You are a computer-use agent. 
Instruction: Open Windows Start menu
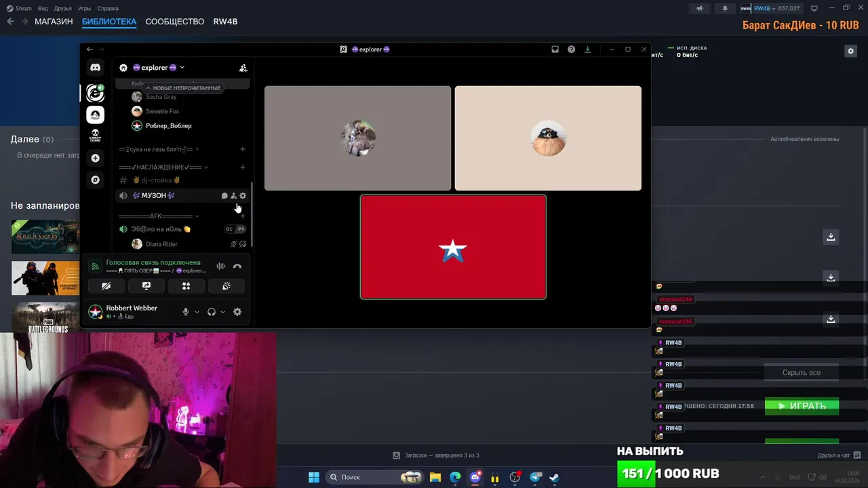tap(314, 477)
